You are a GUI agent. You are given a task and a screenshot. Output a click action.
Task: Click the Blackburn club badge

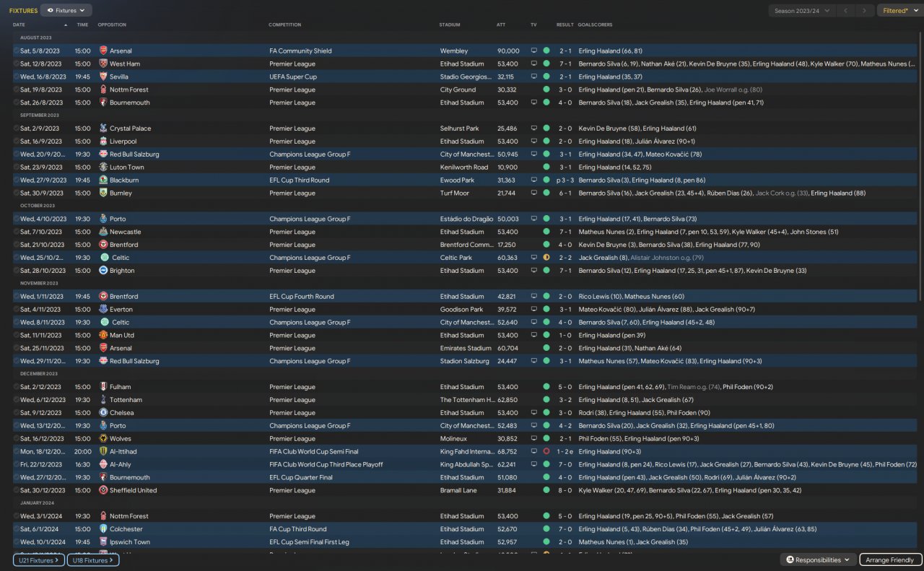[x=103, y=180]
